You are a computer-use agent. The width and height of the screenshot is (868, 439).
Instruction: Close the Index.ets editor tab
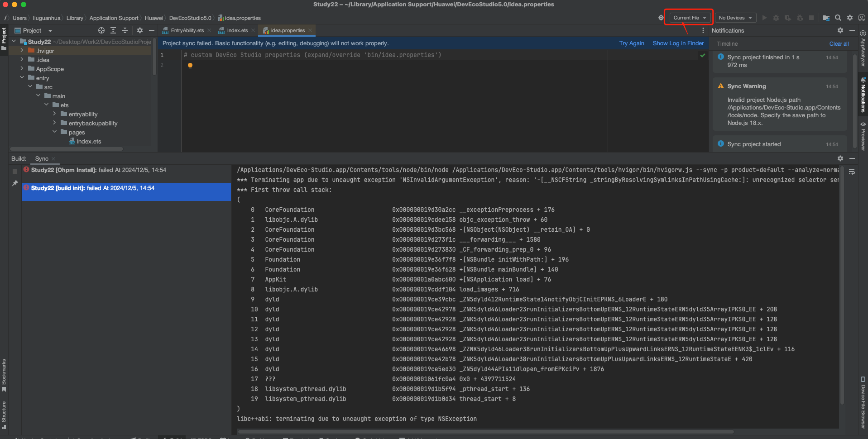point(253,30)
